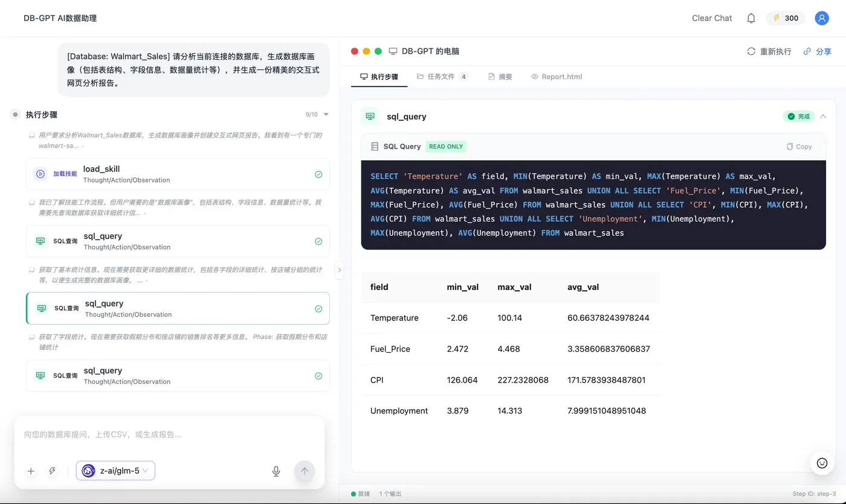Click Step ID: step-3 label
Image resolution: width=846 pixels, height=504 pixels.
click(815, 494)
